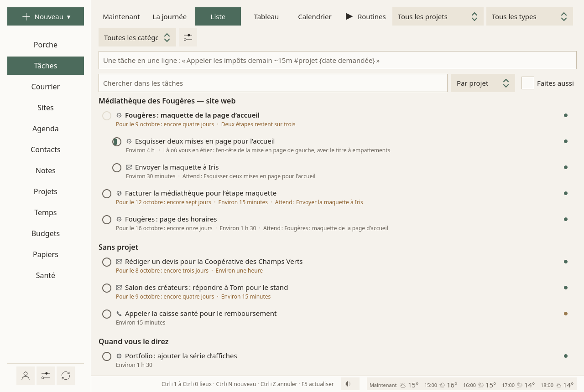Expand the Nouveau dropdown button
The height and width of the screenshot is (392, 584).
(46, 16)
